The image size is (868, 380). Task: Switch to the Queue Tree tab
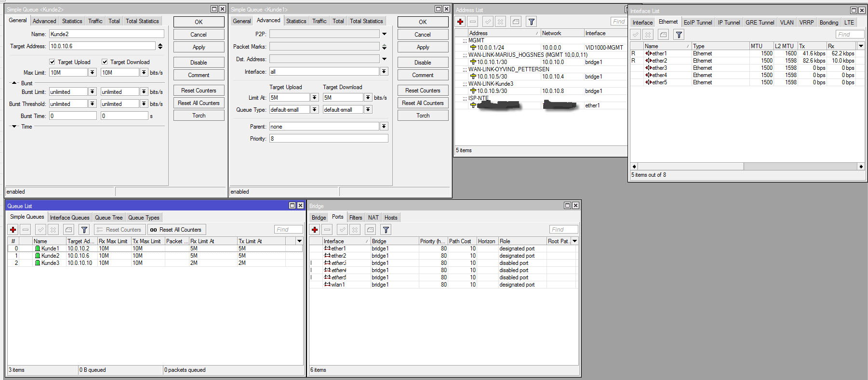[108, 218]
